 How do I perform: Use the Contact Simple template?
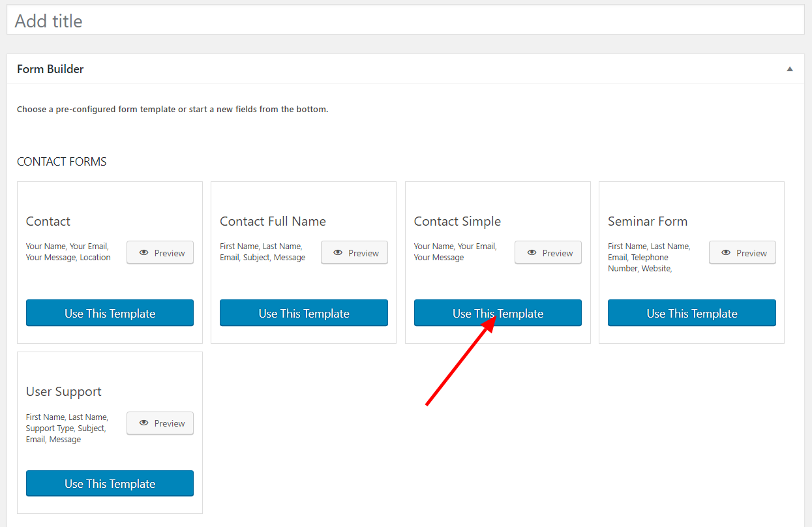(498, 313)
